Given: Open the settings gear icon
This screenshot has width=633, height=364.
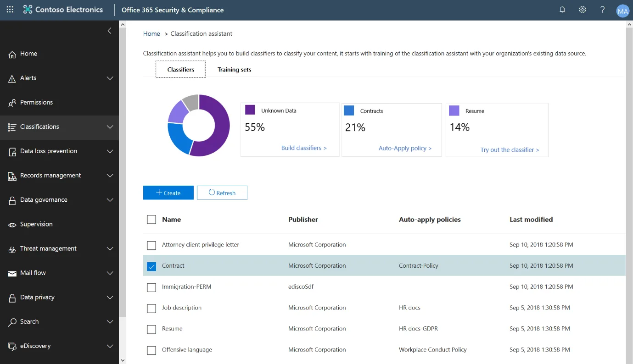Looking at the screenshot, I should click(582, 10).
